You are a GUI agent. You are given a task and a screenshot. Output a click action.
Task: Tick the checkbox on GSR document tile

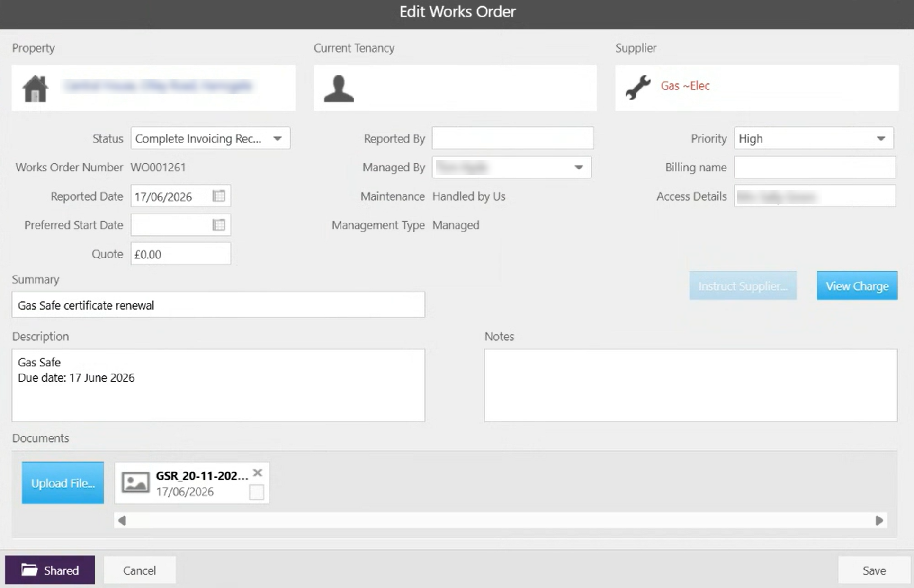pyautogui.click(x=256, y=492)
